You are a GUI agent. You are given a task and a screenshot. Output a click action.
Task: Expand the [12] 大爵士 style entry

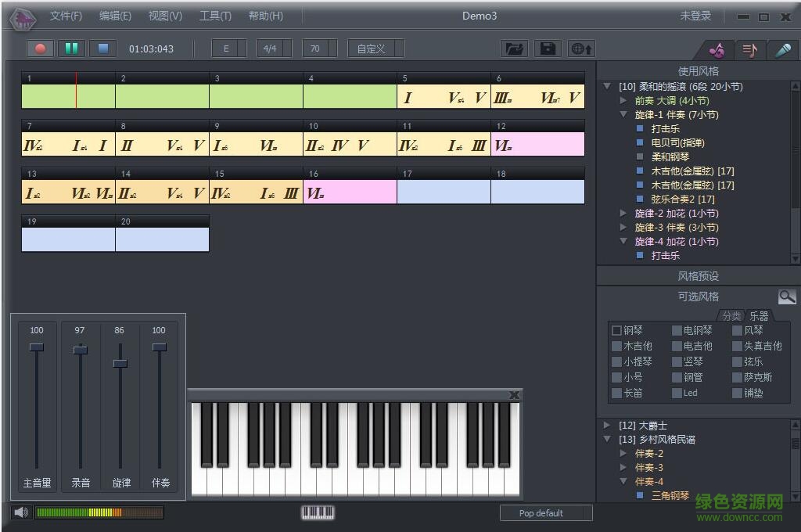coord(606,425)
